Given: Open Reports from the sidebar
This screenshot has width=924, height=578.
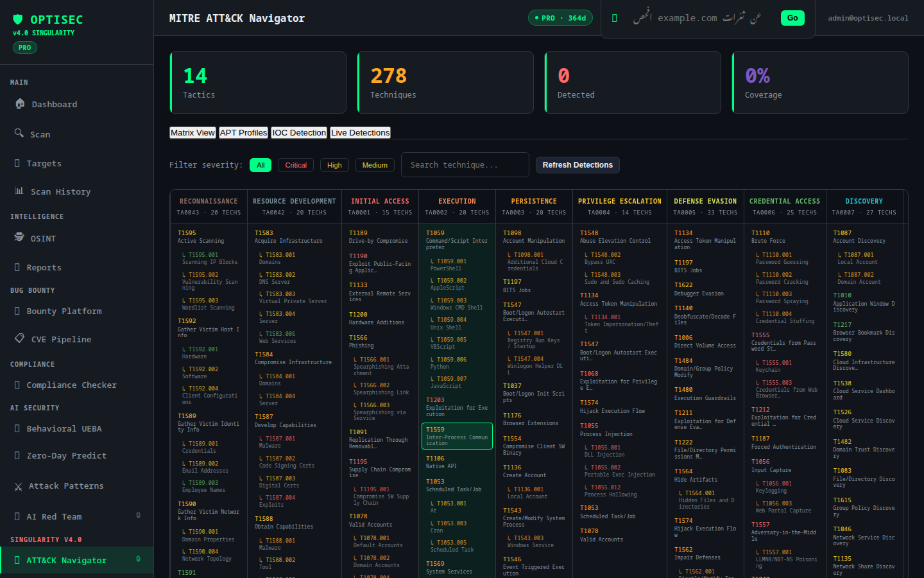Looking at the screenshot, I should pyautogui.click(x=77, y=268).
